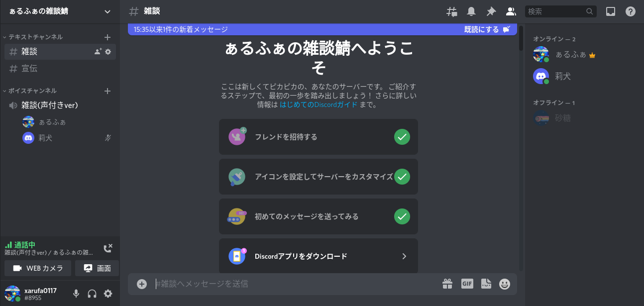Click the add attachment plus button
The height and width of the screenshot is (306, 644).
[x=142, y=284]
